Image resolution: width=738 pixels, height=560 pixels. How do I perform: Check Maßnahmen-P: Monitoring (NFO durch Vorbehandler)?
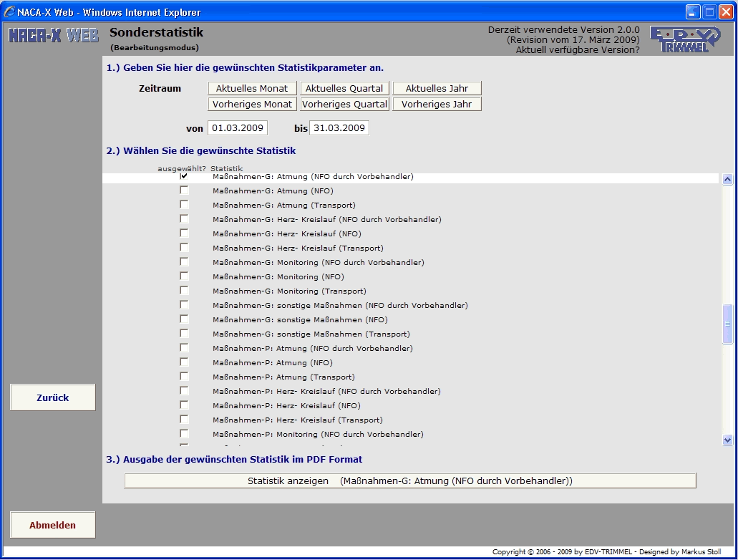[184, 434]
